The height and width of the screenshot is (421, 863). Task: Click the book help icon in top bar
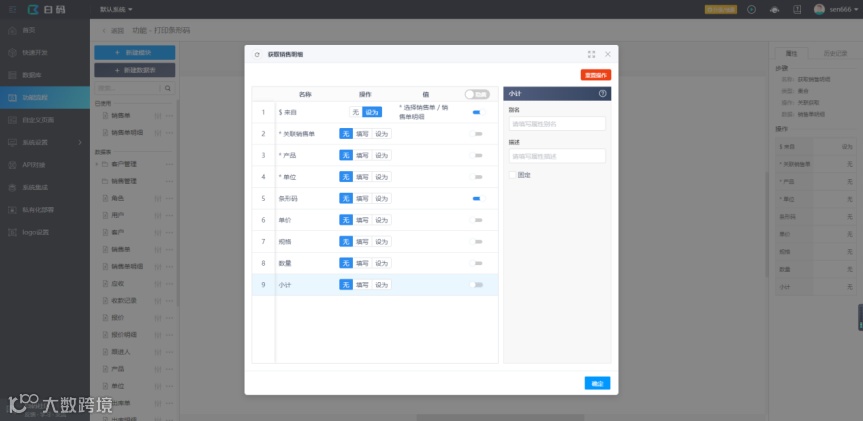[x=796, y=9]
